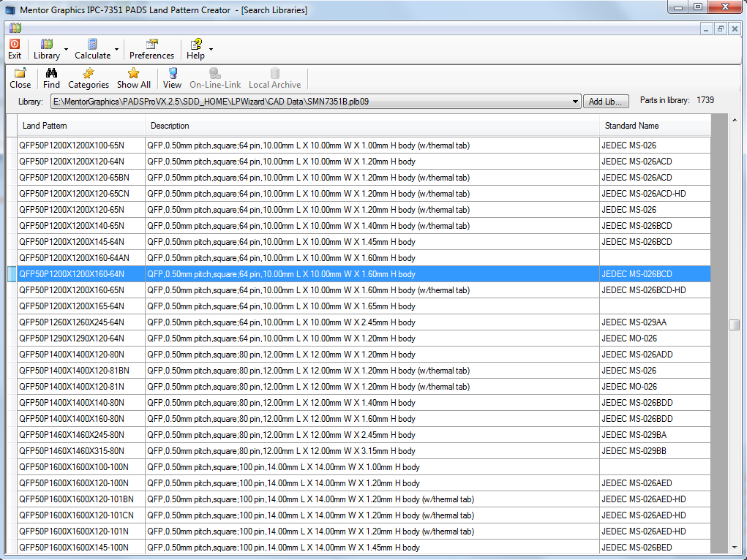Viewport: 747px width, 560px height.
Task: Click the Exit icon in the toolbar
Action: 15,45
